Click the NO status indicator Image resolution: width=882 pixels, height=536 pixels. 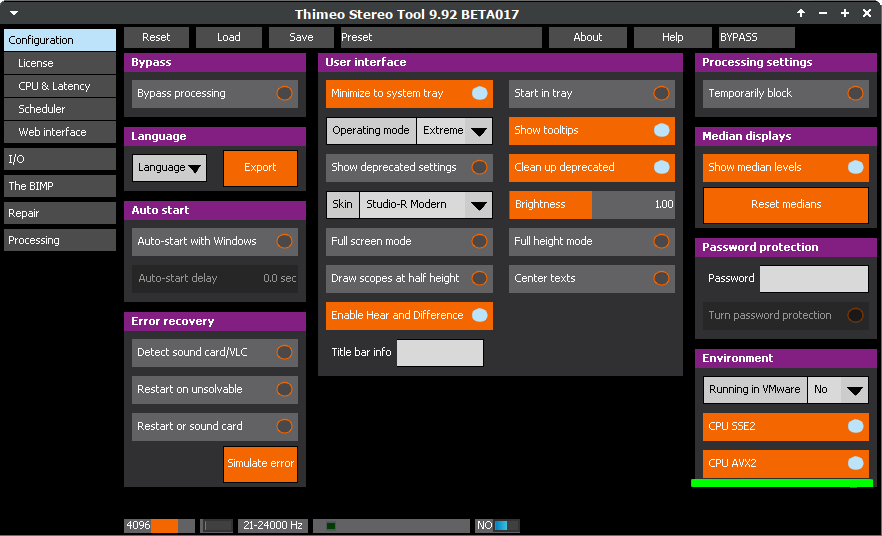(497, 526)
